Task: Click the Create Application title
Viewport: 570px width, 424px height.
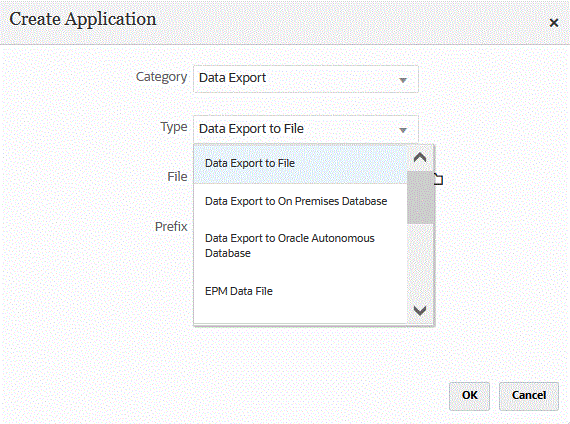Action: click(x=83, y=20)
